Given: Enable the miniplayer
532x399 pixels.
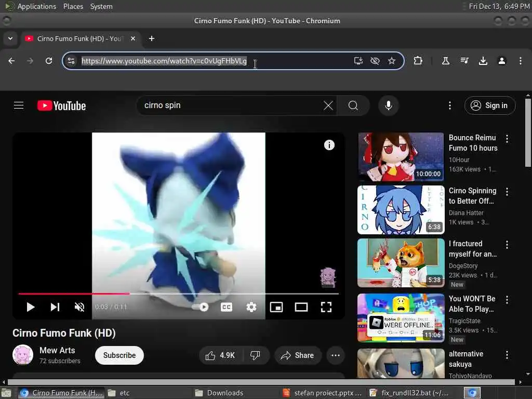Looking at the screenshot, I should coord(276,308).
